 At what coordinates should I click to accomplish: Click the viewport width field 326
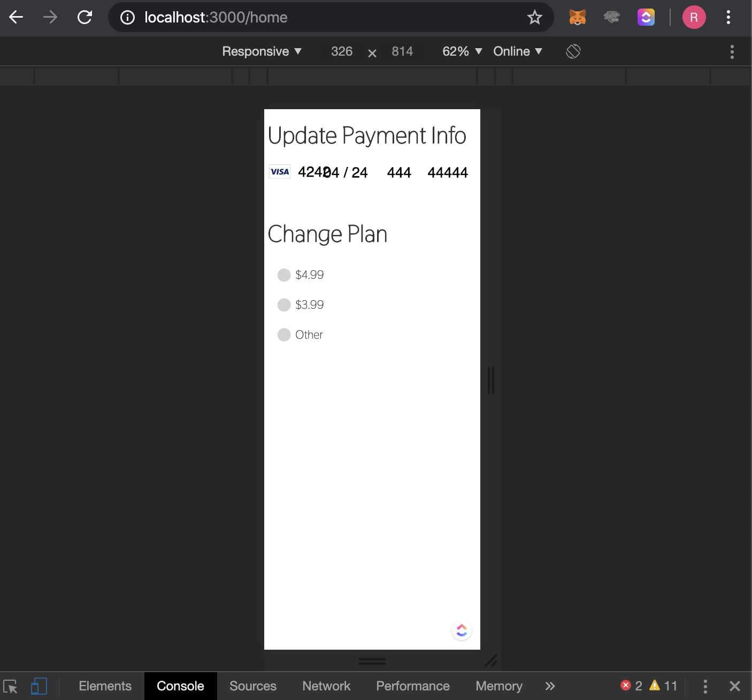click(342, 51)
